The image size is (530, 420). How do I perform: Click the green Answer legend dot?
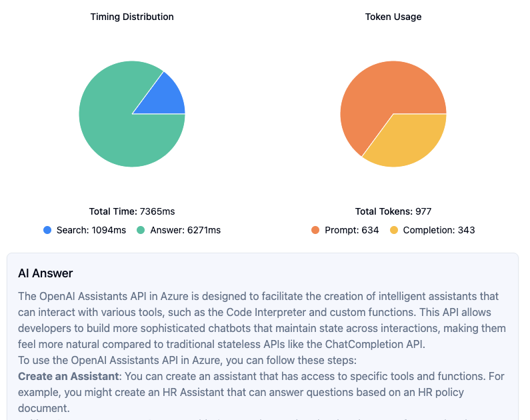[x=141, y=230]
